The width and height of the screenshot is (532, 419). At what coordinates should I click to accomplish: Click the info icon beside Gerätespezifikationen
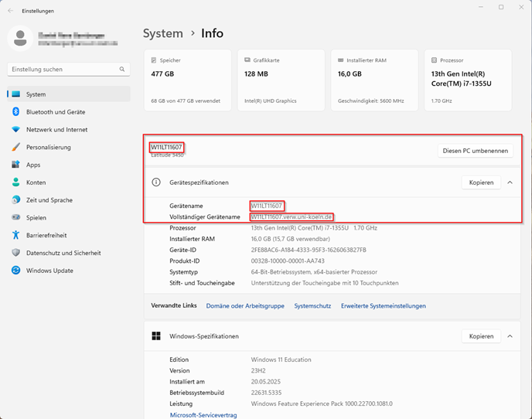156,182
